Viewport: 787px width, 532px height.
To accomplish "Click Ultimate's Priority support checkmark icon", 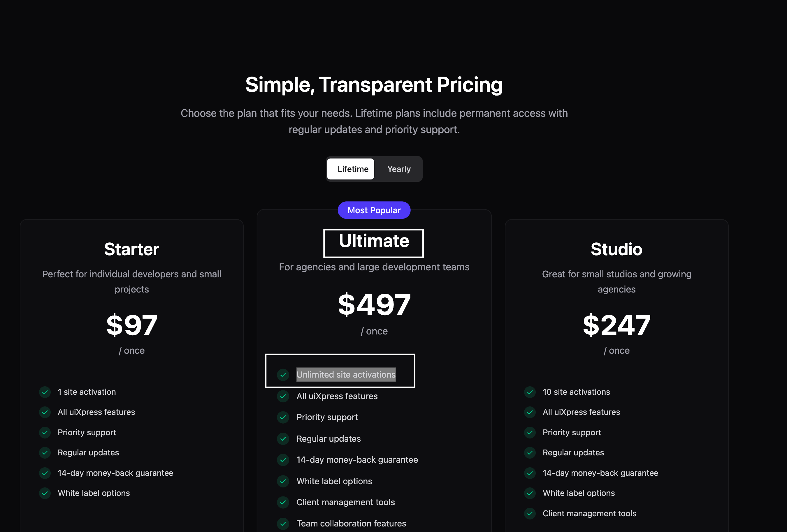I will pos(283,417).
